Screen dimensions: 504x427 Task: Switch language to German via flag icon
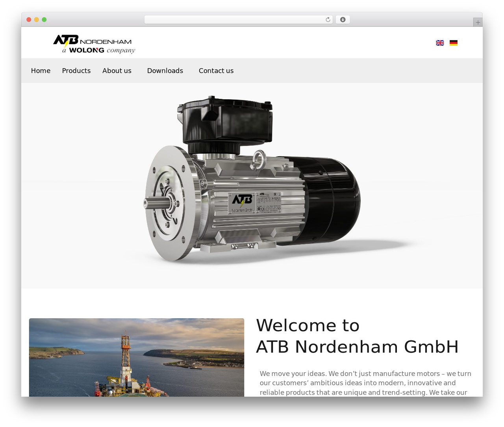click(x=454, y=43)
